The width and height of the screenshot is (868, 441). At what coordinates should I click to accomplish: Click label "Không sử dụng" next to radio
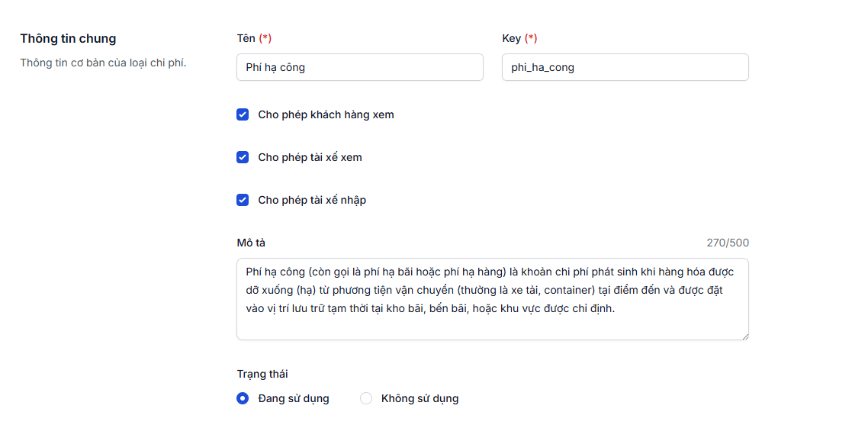[x=420, y=398]
